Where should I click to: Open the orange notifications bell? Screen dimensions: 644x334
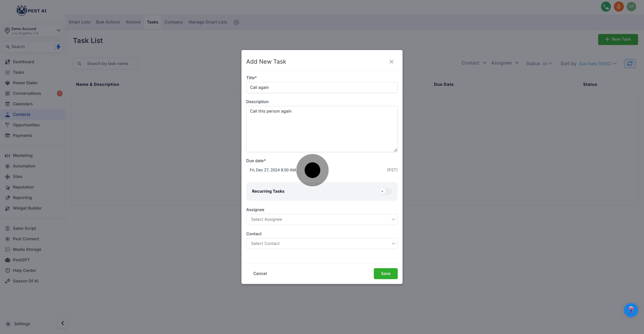click(619, 7)
